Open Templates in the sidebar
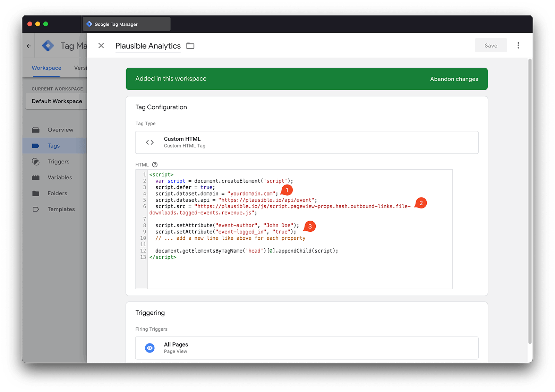555x392 pixels. point(61,209)
